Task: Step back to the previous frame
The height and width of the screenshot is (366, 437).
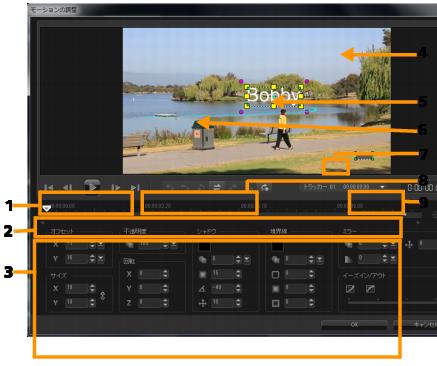Action: tap(68, 188)
